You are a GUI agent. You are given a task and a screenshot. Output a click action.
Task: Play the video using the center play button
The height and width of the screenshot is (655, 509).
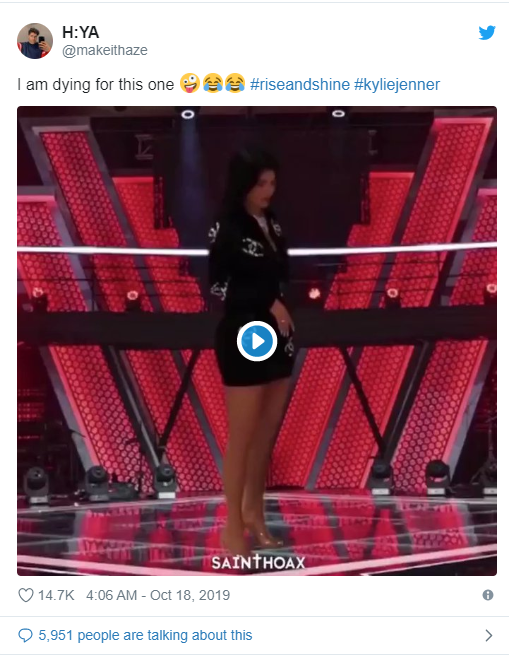click(x=257, y=341)
